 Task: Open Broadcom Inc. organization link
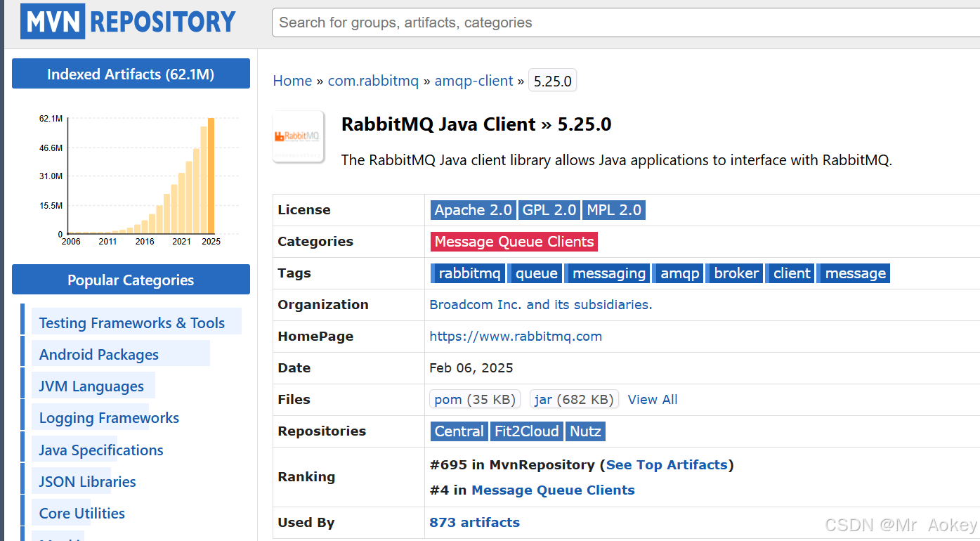[541, 305]
